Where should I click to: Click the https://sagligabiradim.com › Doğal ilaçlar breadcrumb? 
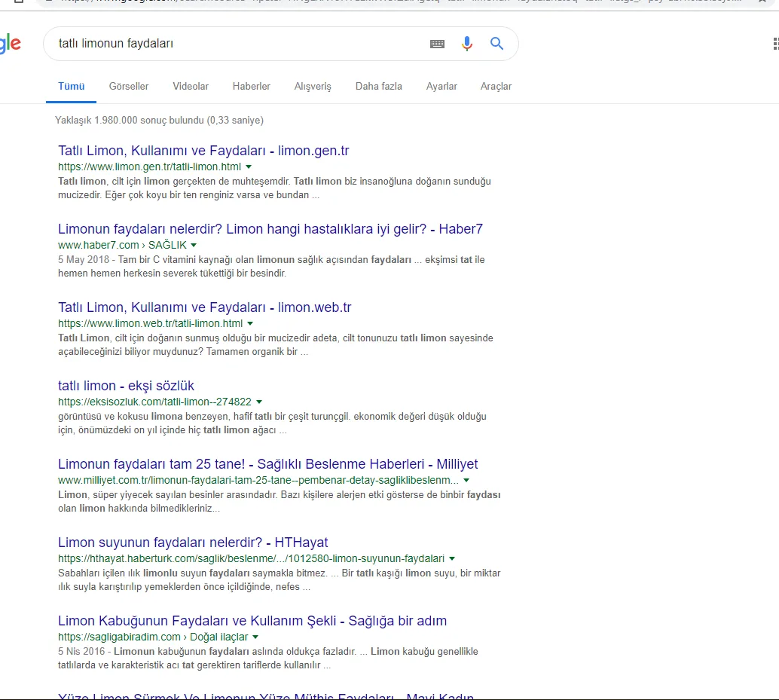coord(153,637)
